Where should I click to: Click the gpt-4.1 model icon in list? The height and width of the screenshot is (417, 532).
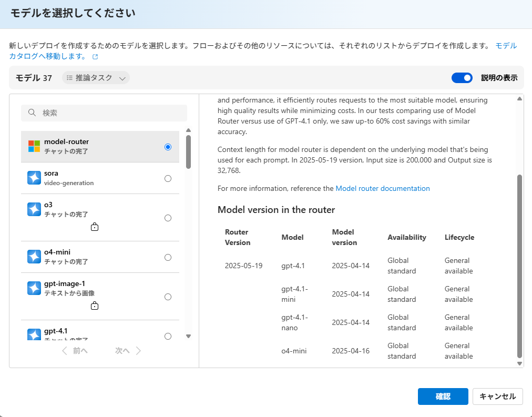34,334
